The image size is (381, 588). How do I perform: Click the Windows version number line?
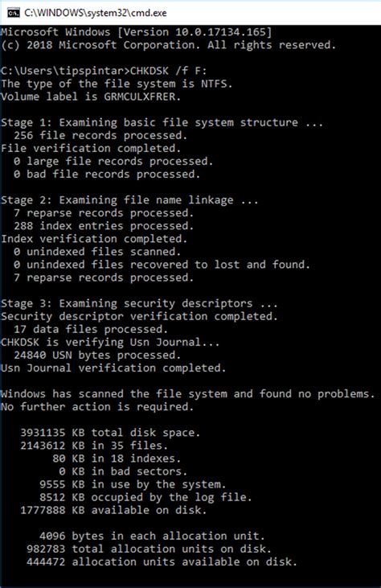click(137, 32)
